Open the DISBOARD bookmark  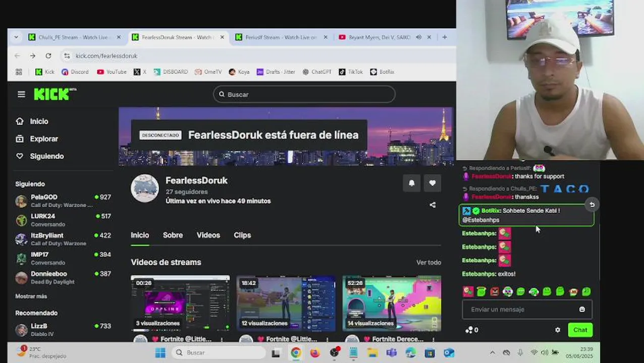point(171,72)
